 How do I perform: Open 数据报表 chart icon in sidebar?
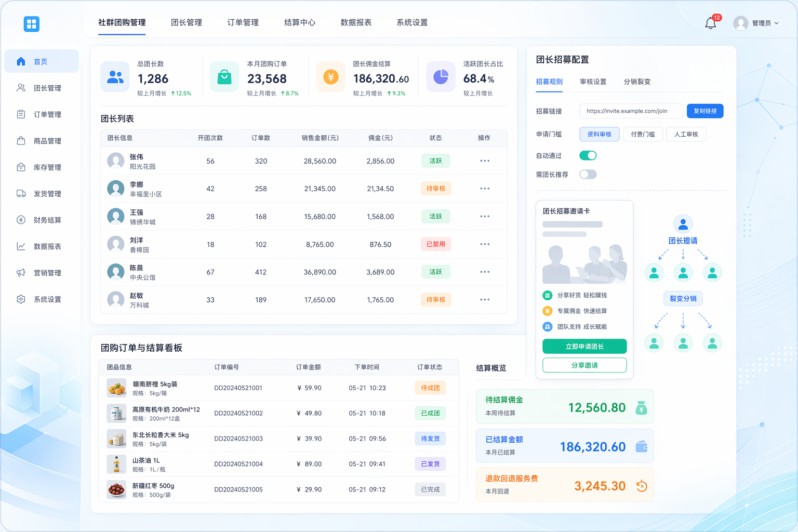21,246
